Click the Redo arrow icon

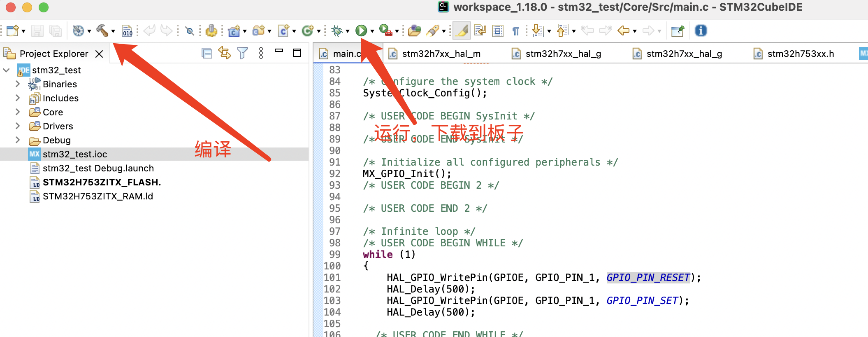(166, 30)
